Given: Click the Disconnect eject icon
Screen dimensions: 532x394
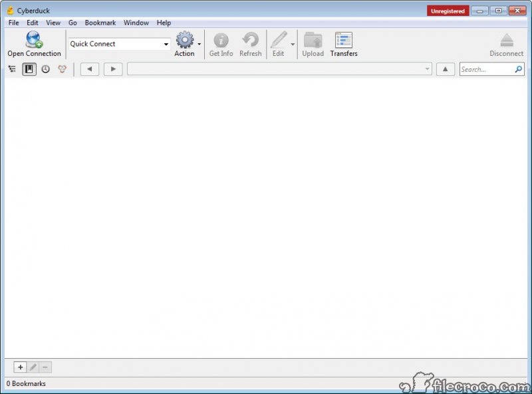Looking at the screenshot, I should click(x=507, y=40).
